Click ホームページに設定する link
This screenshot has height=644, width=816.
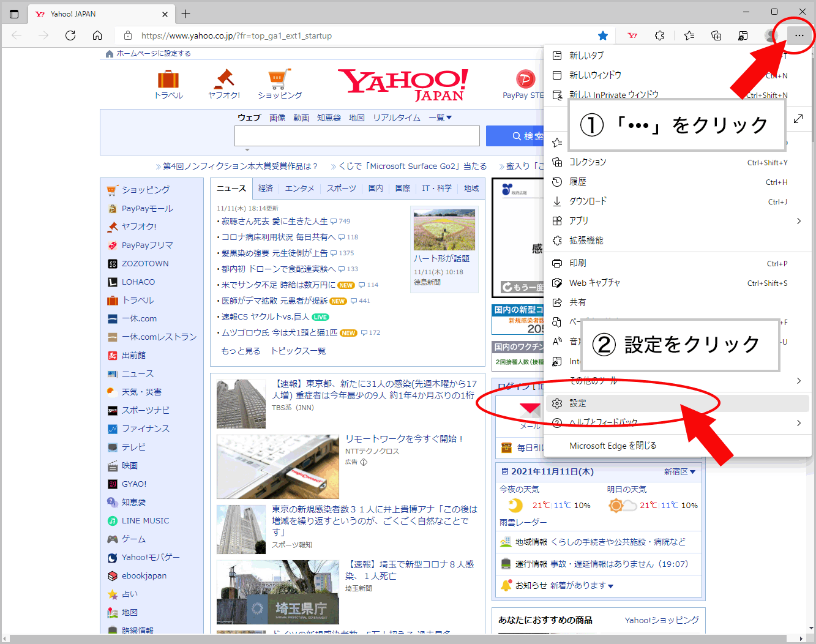pyautogui.click(x=154, y=54)
